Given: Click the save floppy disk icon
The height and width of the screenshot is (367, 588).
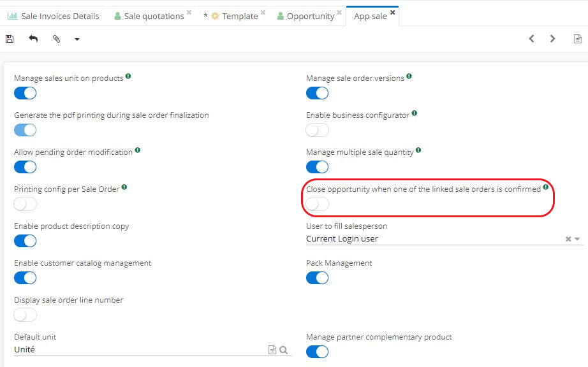Looking at the screenshot, I should click(x=10, y=39).
